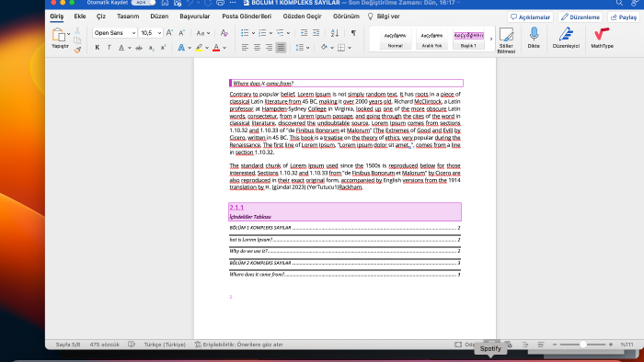Toggle underline formatting
This screenshot has width=644, height=362.
[x=121, y=48]
